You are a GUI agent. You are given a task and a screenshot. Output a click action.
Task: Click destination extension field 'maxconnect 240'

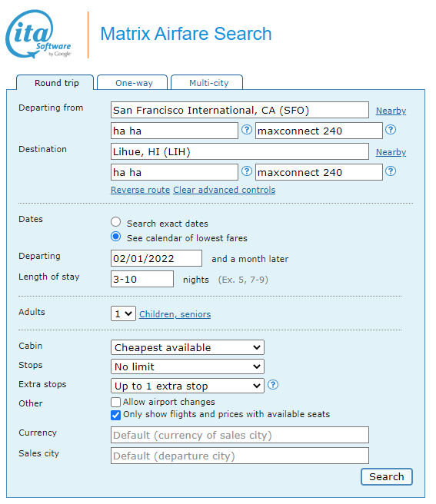pyautogui.click(x=319, y=172)
